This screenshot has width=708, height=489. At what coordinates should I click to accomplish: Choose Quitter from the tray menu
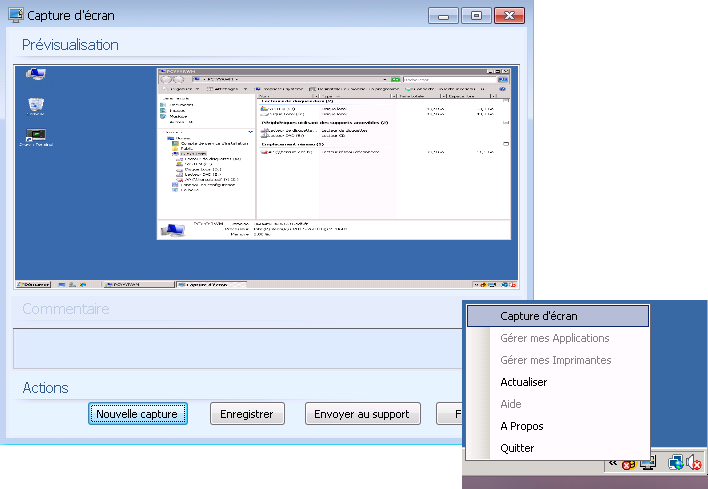pyautogui.click(x=558, y=448)
